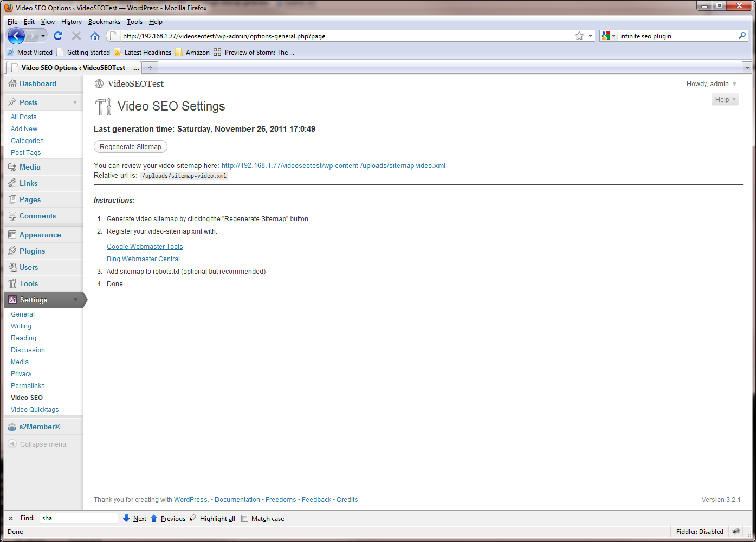Click the Collapse menu arrow icon

coord(12,444)
